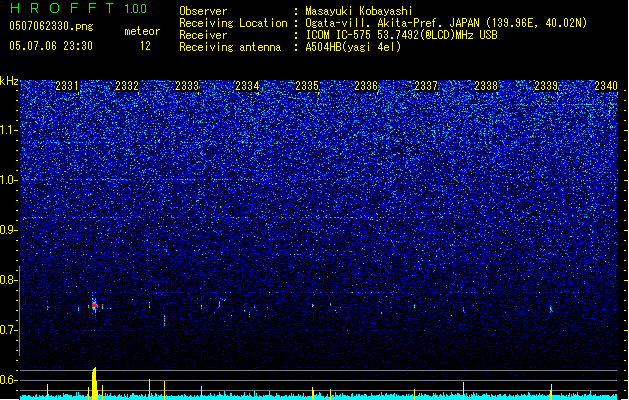This screenshot has width=629, height=400.
Task: Select observer name Masayuki Kobayashi
Action: point(359,11)
